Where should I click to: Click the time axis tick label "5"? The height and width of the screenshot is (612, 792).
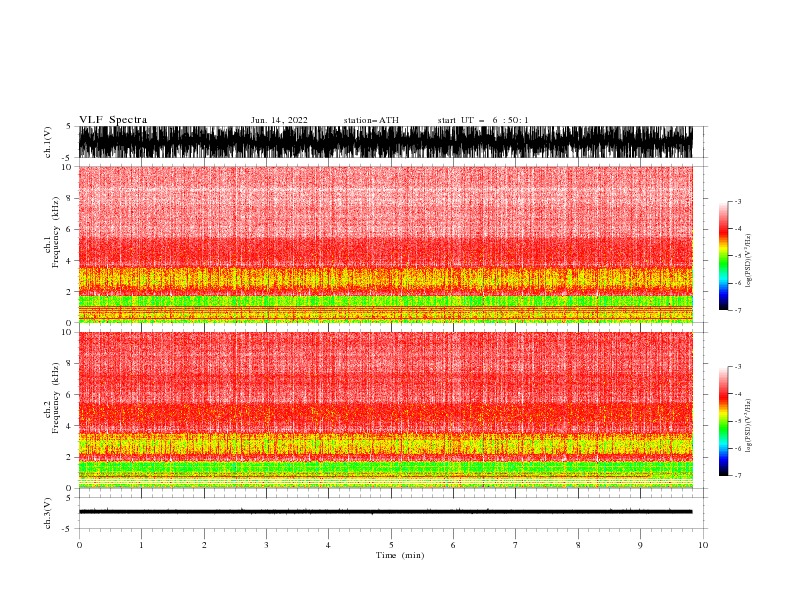click(391, 545)
